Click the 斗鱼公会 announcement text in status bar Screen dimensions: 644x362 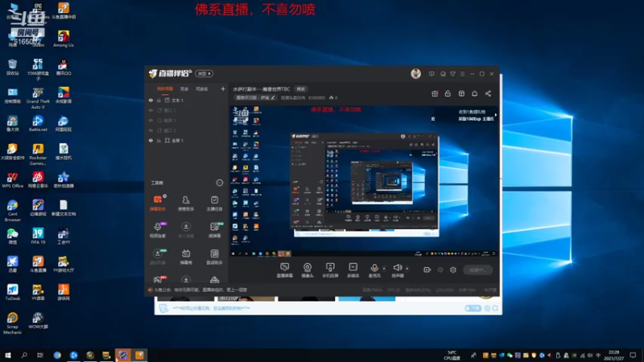pos(200,290)
